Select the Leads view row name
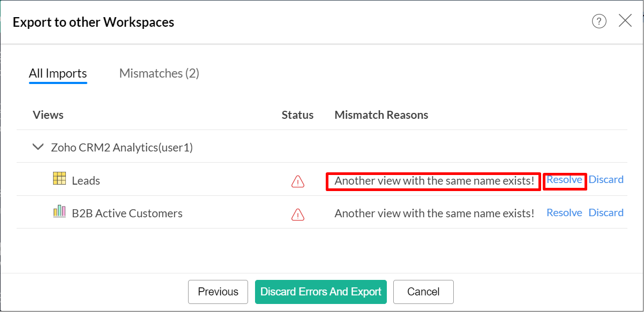Viewport: 644px width, 312px height. pyautogui.click(x=86, y=181)
